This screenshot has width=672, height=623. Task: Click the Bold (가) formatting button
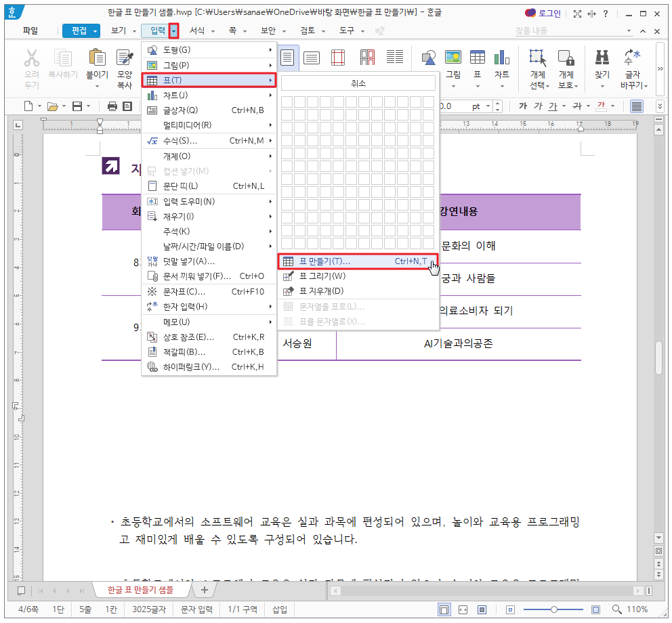[523, 106]
